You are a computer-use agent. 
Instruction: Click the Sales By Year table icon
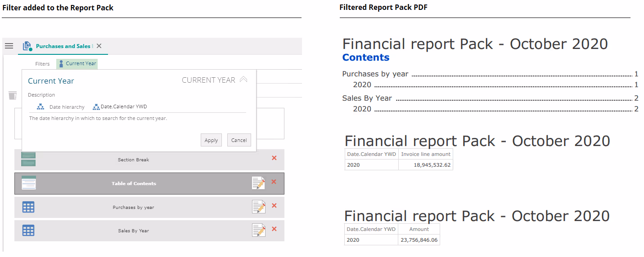(28, 230)
